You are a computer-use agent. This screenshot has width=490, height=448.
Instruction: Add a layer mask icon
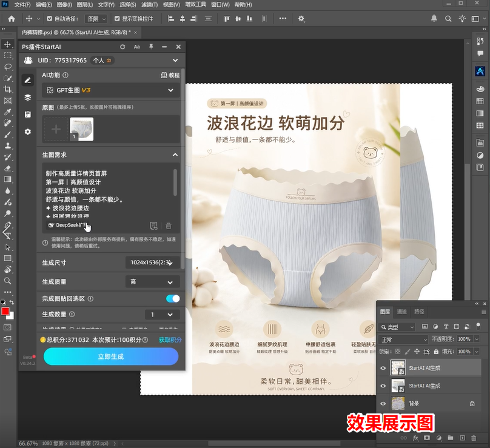click(427, 438)
